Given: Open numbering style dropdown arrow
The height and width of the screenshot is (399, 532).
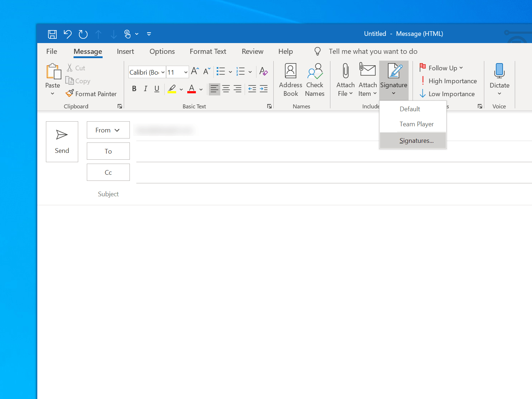Looking at the screenshot, I should click(x=250, y=72).
